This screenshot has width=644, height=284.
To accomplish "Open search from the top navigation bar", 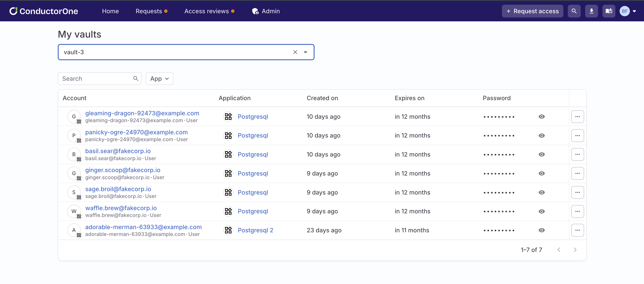I will [x=574, y=11].
